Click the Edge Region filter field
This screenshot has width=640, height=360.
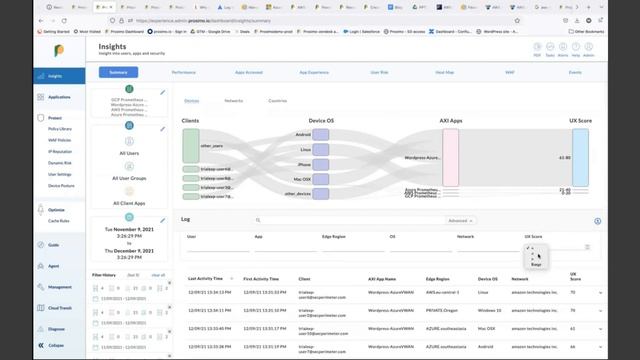(x=353, y=247)
